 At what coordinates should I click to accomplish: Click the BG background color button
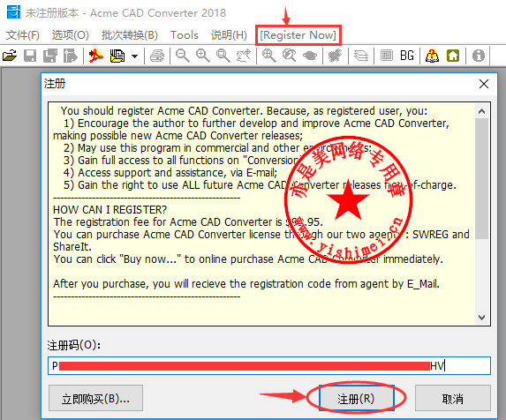point(406,56)
